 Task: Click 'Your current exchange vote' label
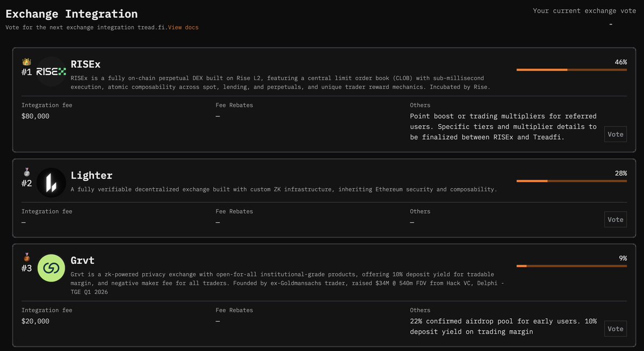(x=584, y=11)
